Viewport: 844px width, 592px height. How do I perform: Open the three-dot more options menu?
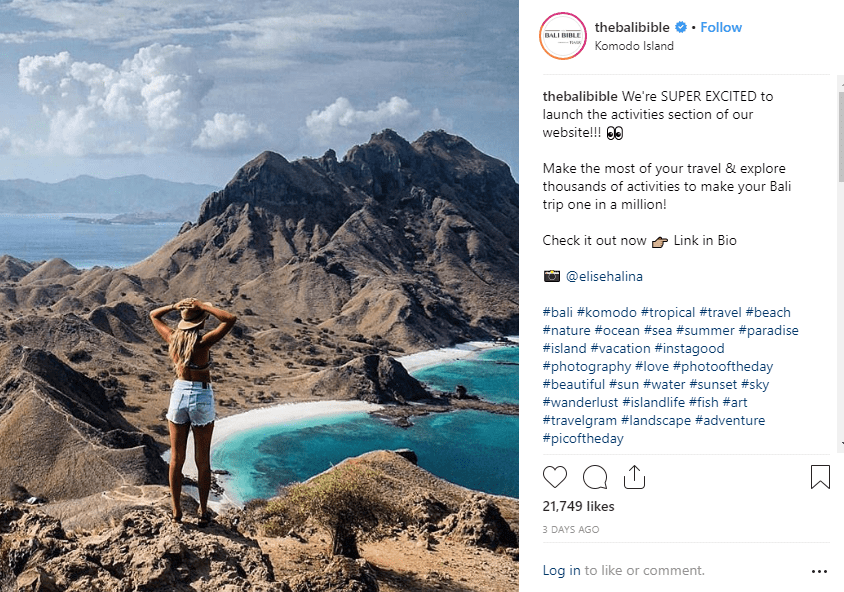click(819, 571)
